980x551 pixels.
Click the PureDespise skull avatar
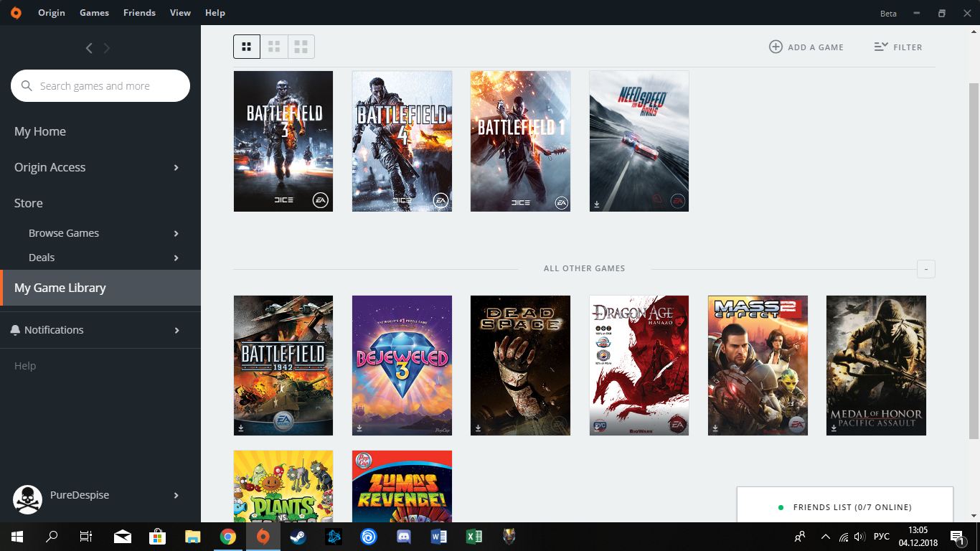(27, 499)
